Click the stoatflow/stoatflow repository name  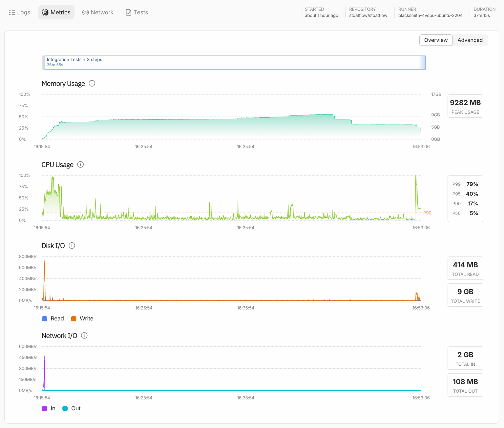click(368, 15)
